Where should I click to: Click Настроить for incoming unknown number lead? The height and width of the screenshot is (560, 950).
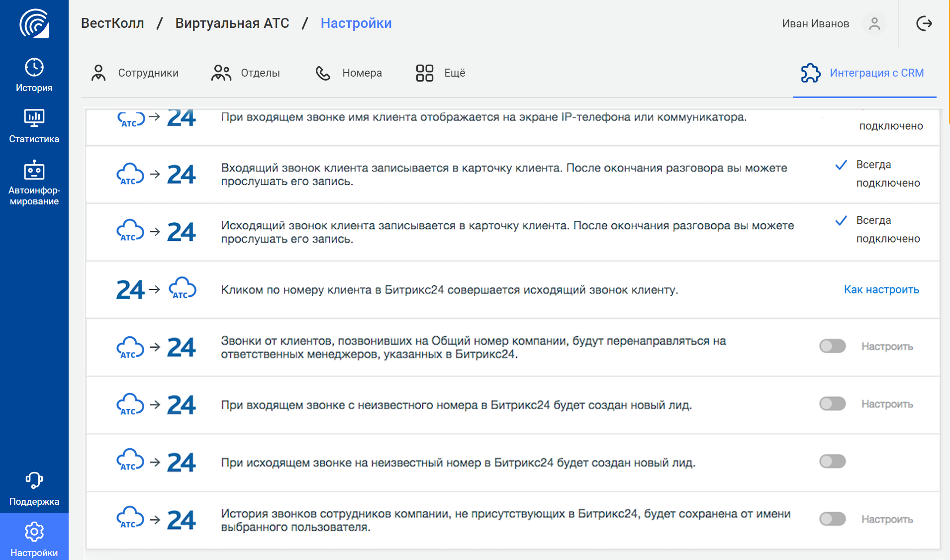coord(887,404)
